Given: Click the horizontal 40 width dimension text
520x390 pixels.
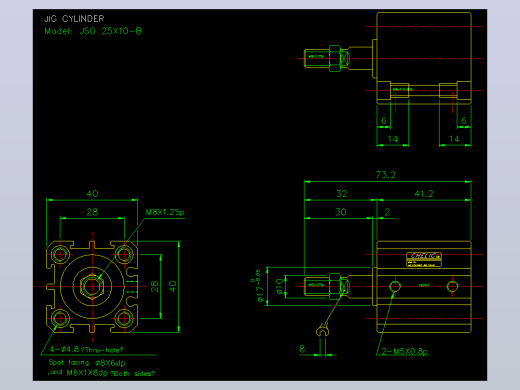Looking at the screenshot, I should point(92,194).
